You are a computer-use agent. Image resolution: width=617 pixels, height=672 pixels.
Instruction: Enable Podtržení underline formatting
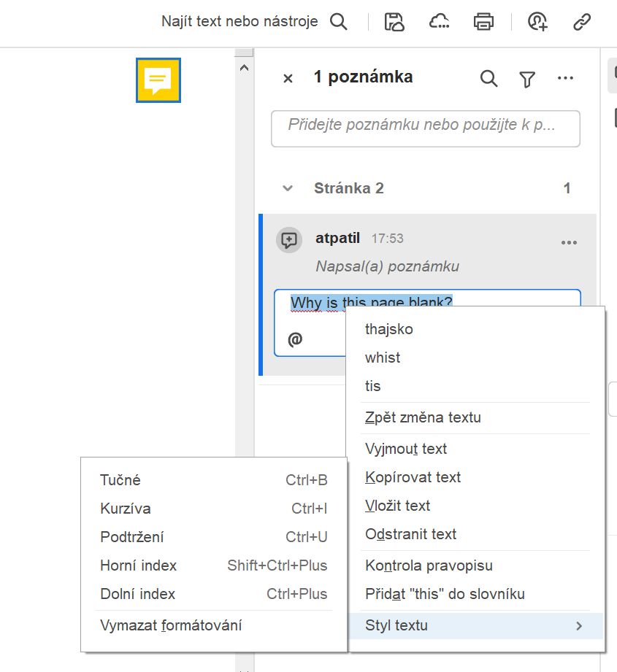click(x=133, y=537)
